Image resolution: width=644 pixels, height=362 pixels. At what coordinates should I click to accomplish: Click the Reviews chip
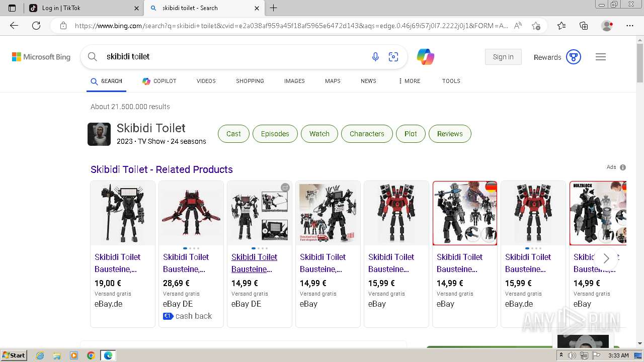(450, 134)
